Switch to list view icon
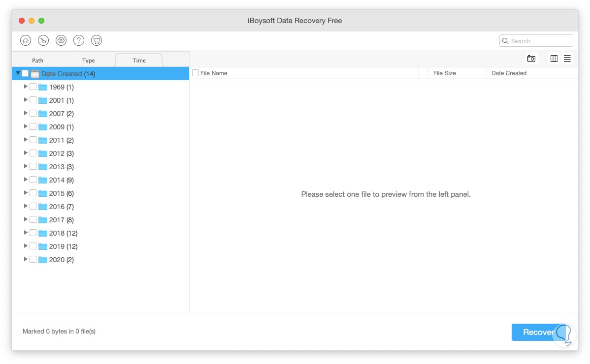 click(567, 59)
